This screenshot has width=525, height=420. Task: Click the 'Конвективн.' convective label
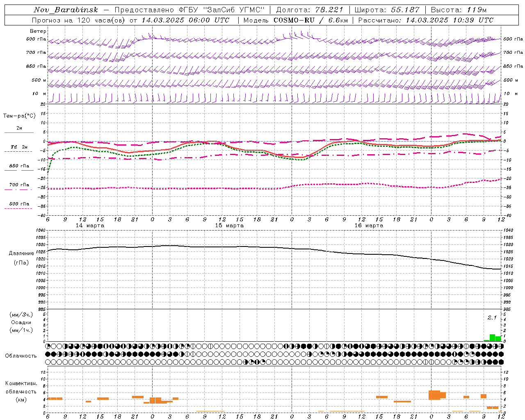pyautogui.click(x=21, y=383)
